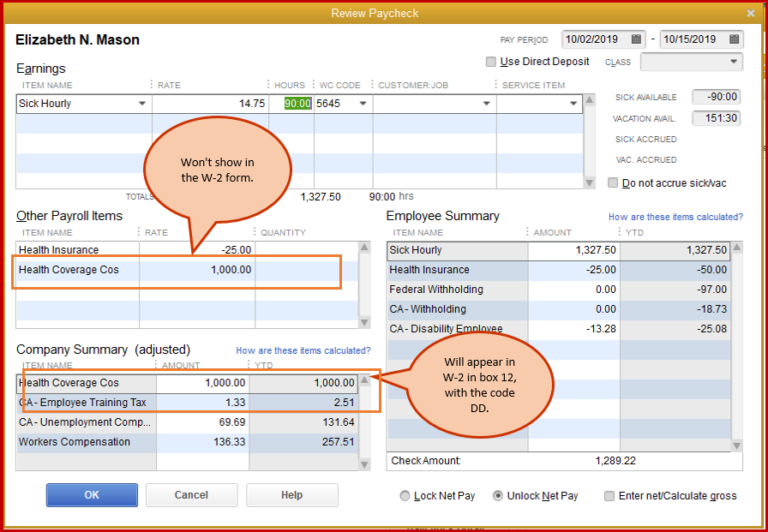768x532 pixels.
Task: Open the WC Code 5645 dropdown
Action: [363, 104]
